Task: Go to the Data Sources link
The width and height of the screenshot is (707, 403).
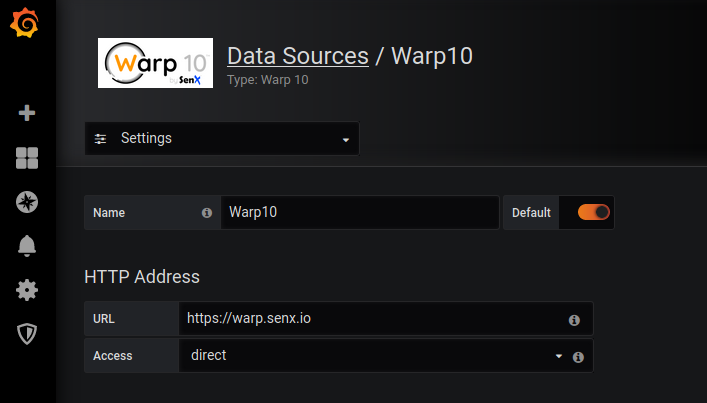Action: tap(298, 56)
